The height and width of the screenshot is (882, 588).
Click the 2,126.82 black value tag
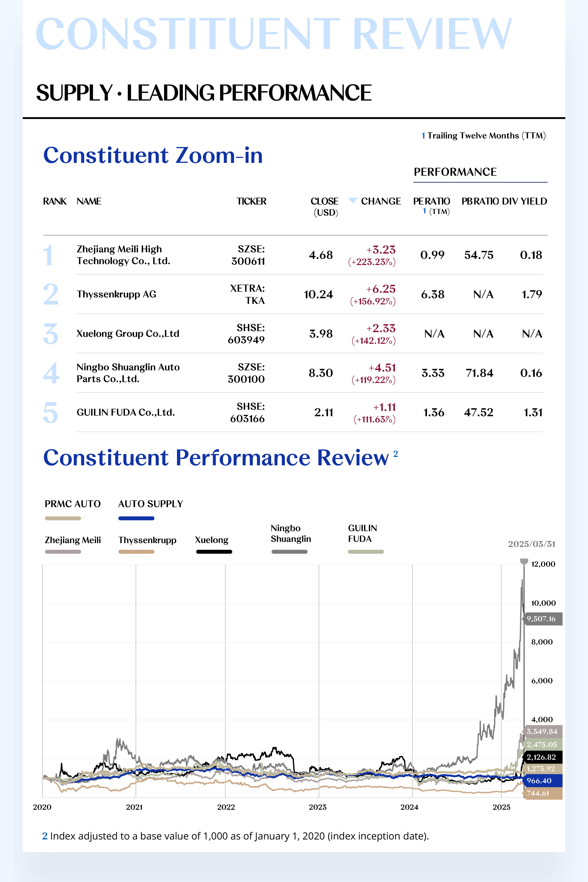[542, 757]
